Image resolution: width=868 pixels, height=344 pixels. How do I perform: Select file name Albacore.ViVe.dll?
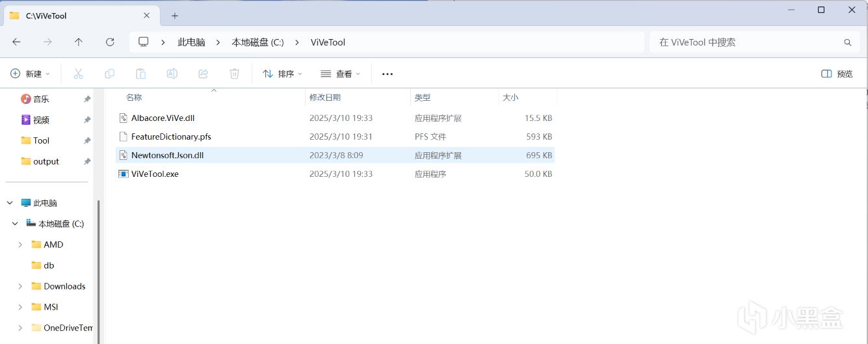tap(163, 118)
